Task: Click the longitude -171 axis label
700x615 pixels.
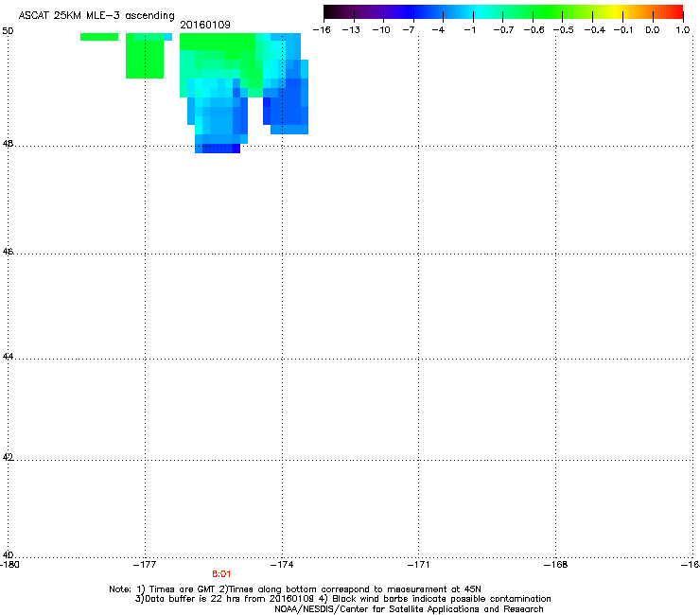Action: (419, 565)
